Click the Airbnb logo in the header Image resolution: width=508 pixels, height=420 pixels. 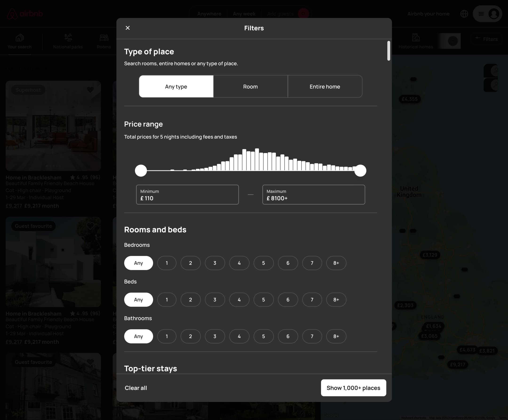[25, 14]
